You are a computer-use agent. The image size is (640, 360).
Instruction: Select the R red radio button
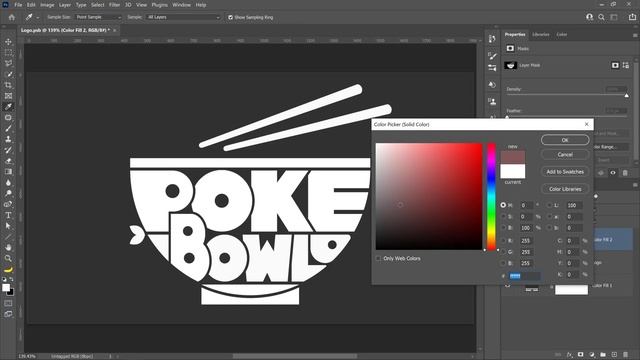pos(503,241)
